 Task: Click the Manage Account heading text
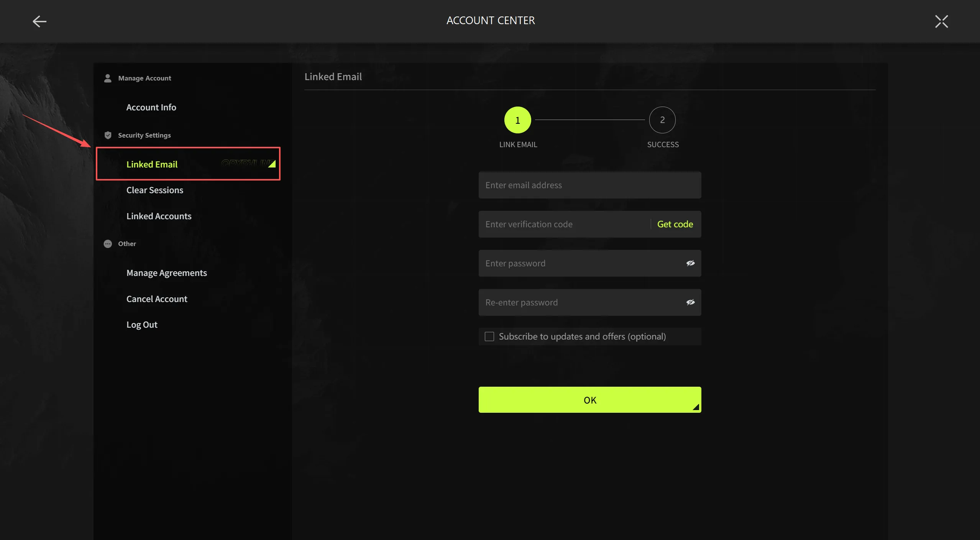(144, 78)
